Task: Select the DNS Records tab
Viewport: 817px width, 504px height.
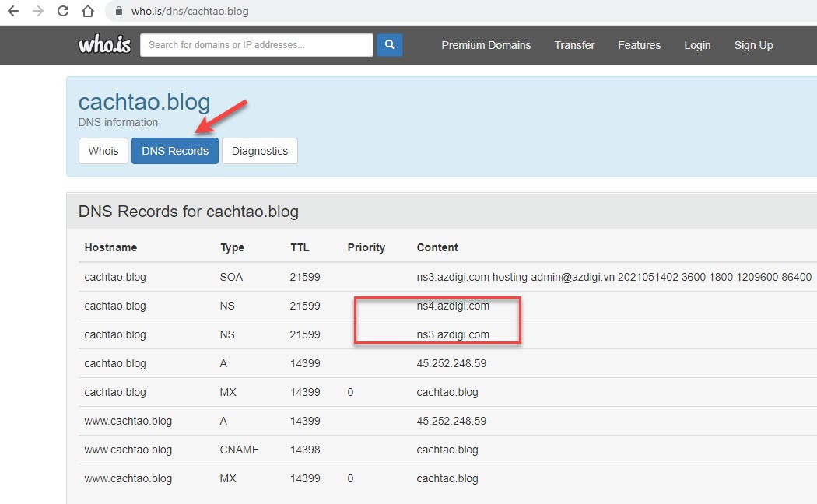Action: click(175, 151)
